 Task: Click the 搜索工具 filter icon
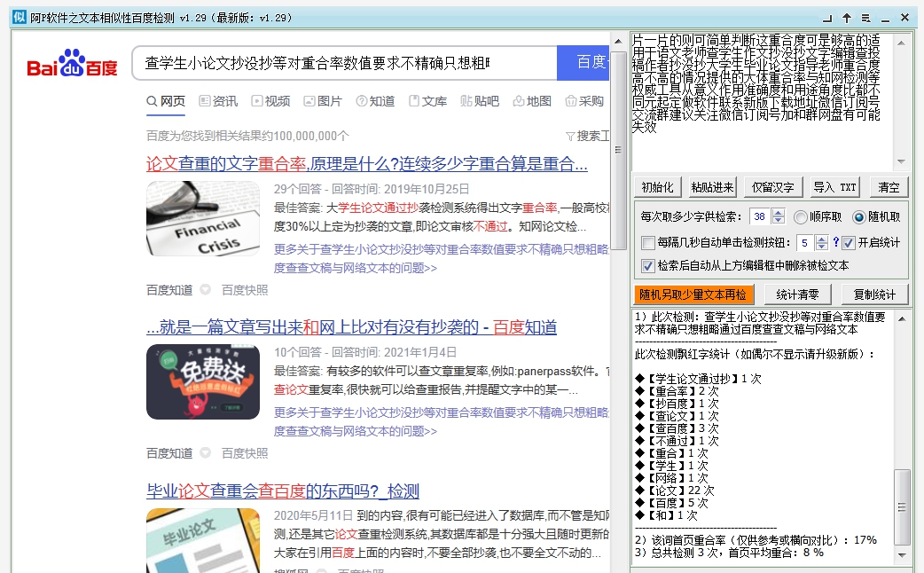coord(570,137)
